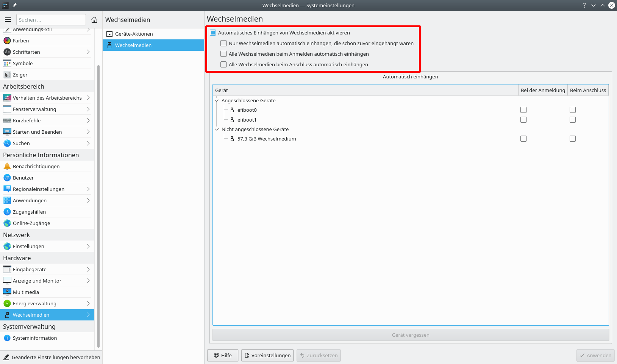Open Energieverwaltung icon
The image size is (617, 364).
pos(7,303)
